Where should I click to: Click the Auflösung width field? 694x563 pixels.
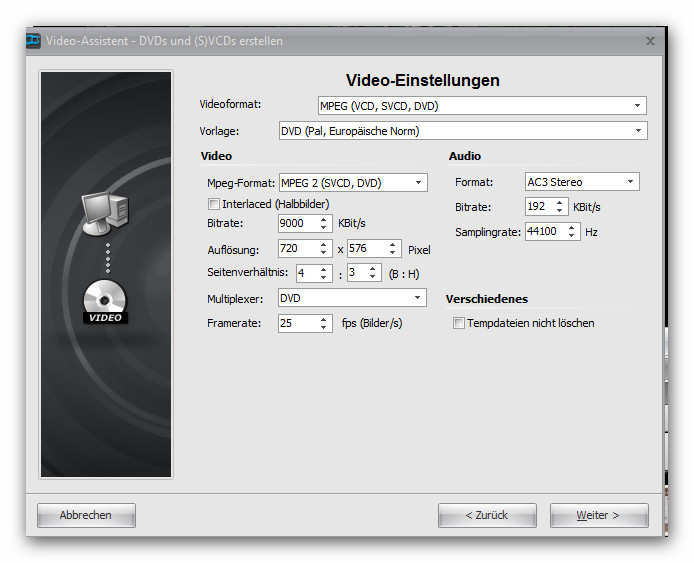297,249
